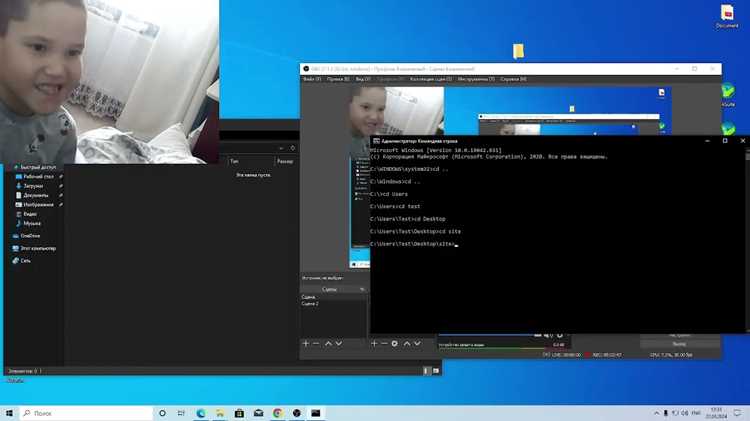Screen dimensions: 750x421
Task: Add a new scene with the plus icon
Action: 306,343
